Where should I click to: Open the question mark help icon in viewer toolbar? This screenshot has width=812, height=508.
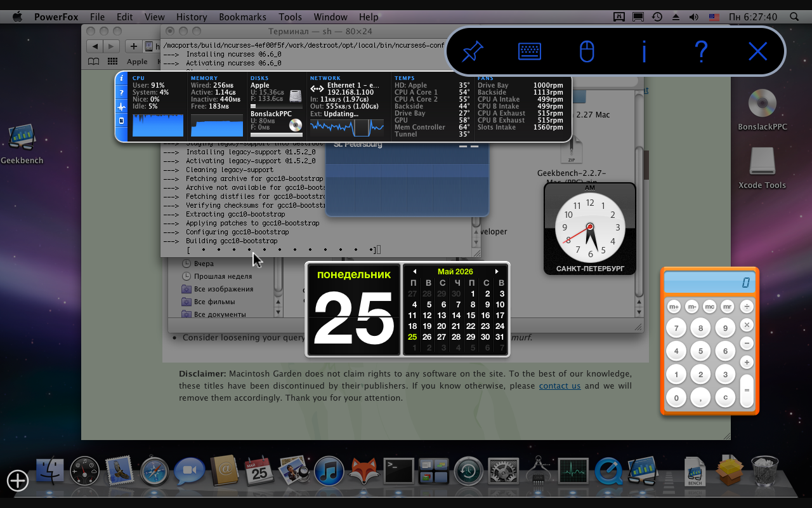pyautogui.click(x=701, y=51)
